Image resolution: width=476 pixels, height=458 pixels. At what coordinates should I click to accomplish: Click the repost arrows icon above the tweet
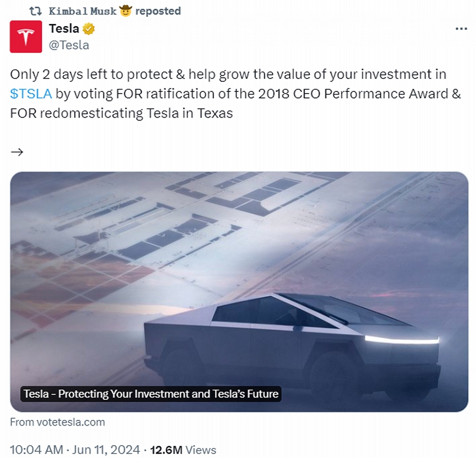pyautogui.click(x=36, y=11)
